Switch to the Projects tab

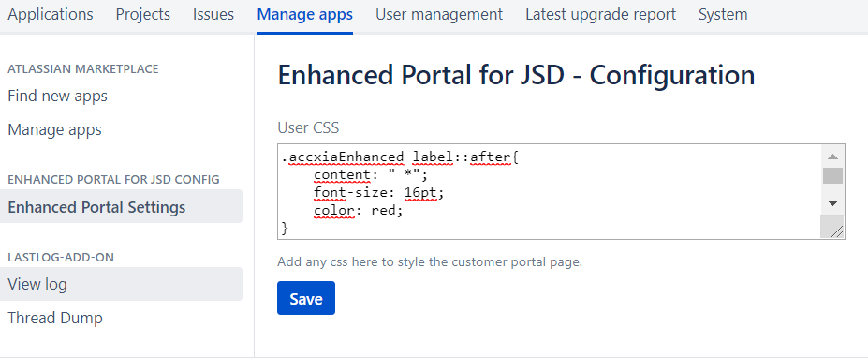(x=143, y=14)
